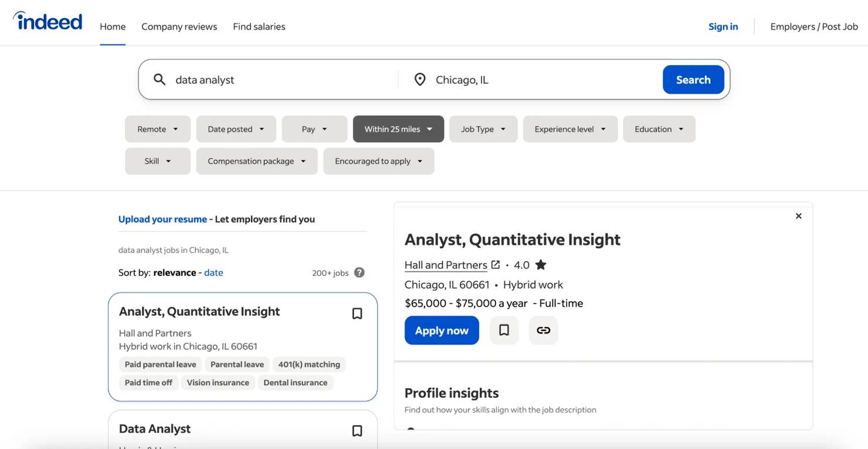Open the Skill filter dropdown

click(158, 161)
